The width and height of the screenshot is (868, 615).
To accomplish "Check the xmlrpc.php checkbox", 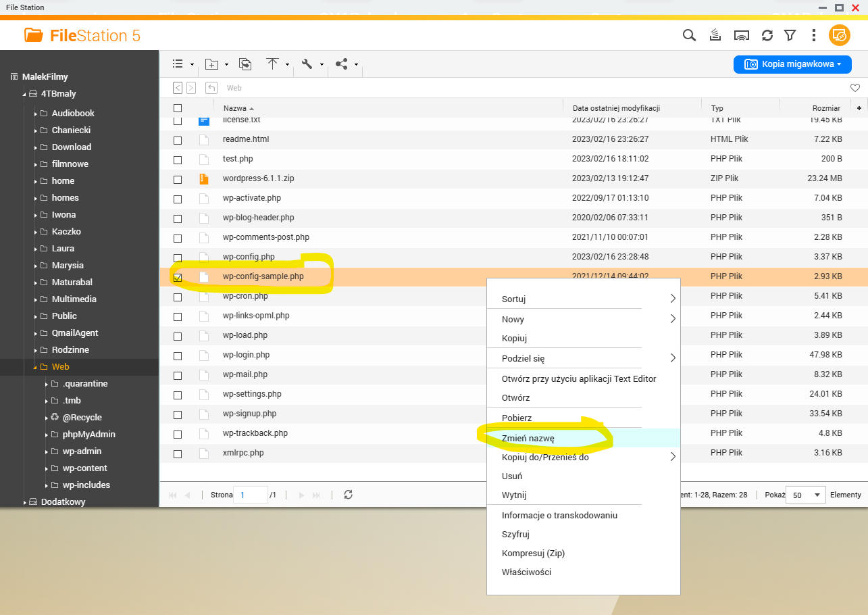I will tap(178, 454).
